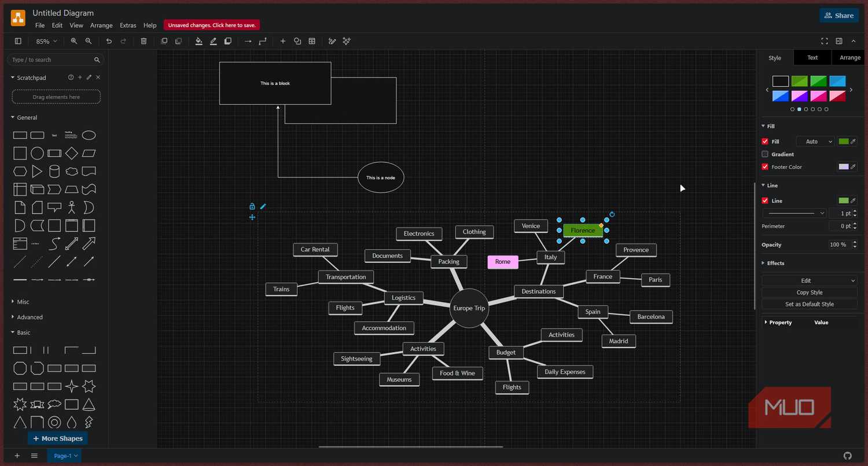Click the table insert icon
The width and height of the screenshot is (868, 466).
point(312,41)
